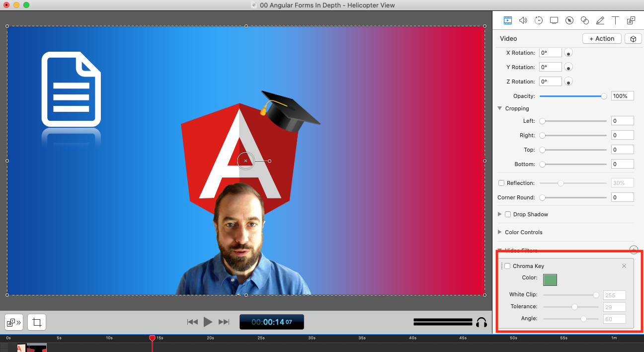Click the graduation cap image on canvas
Screen dimensions: 644x352
[x=290, y=110]
